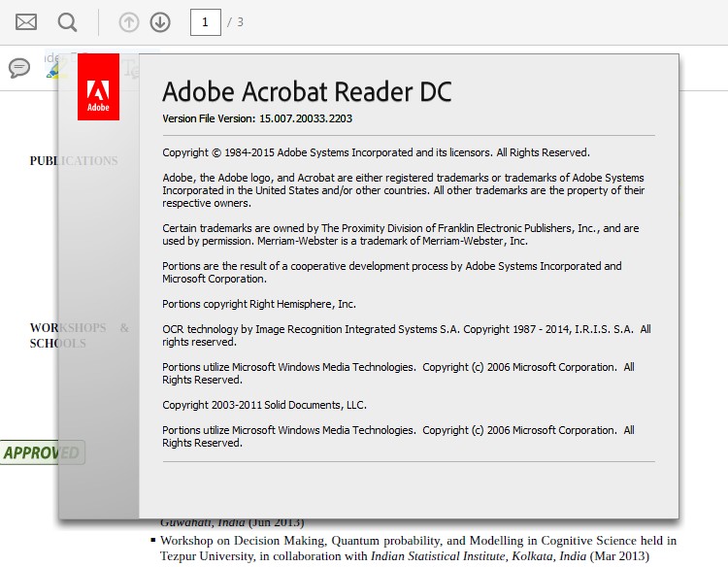Image resolution: width=728 pixels, height=567 pixels.
Task: Click the version number 15.007.20033.2203
Action: point(306,118)
